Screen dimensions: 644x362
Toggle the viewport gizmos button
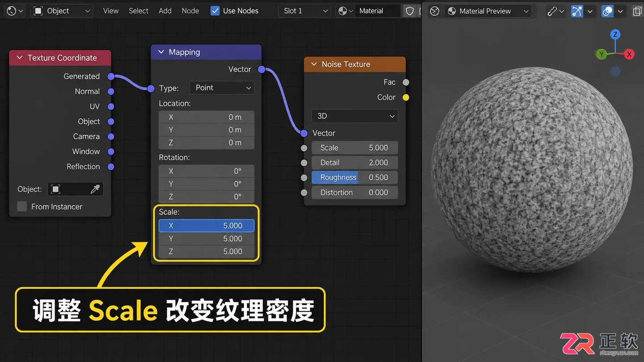click(x=577, y=11)
